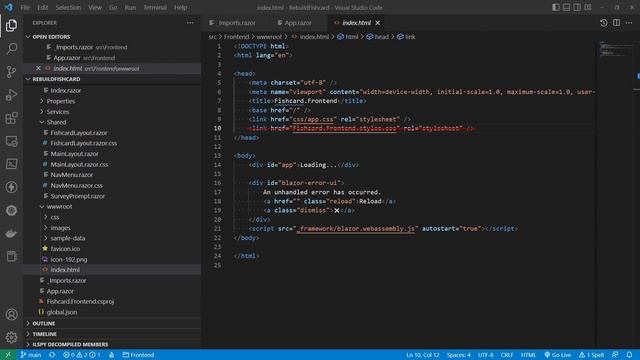
Task: Toggle panel layout button in title bar
Action: [567, 7]
